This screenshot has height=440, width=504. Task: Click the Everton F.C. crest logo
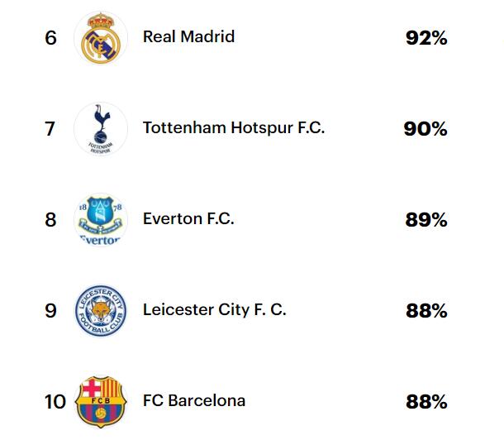(101, 220)
